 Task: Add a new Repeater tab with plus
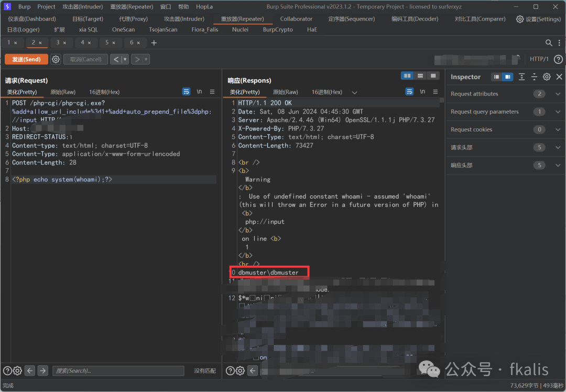[x=154, y=42]
